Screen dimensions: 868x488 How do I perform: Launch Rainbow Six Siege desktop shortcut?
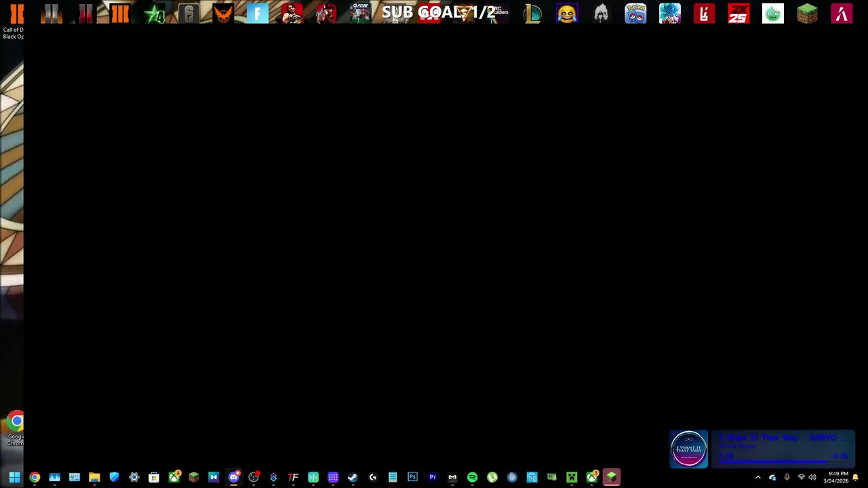click(189, 14)
